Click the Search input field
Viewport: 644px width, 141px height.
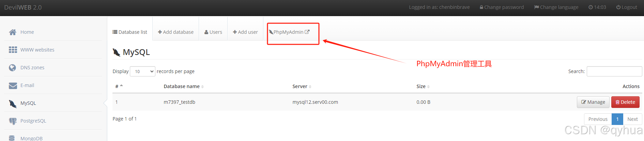[x=614, y=71]
